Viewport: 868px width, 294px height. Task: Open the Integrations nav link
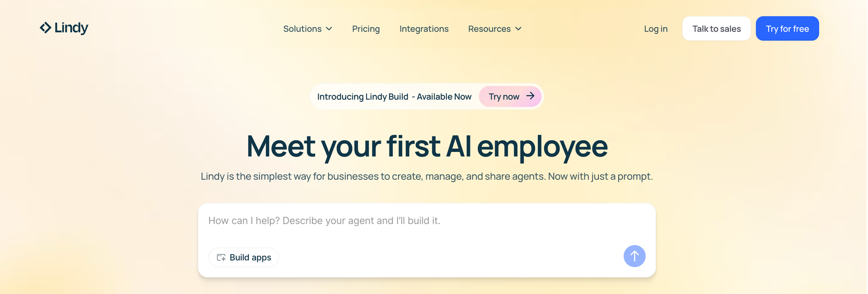(424, 29)
